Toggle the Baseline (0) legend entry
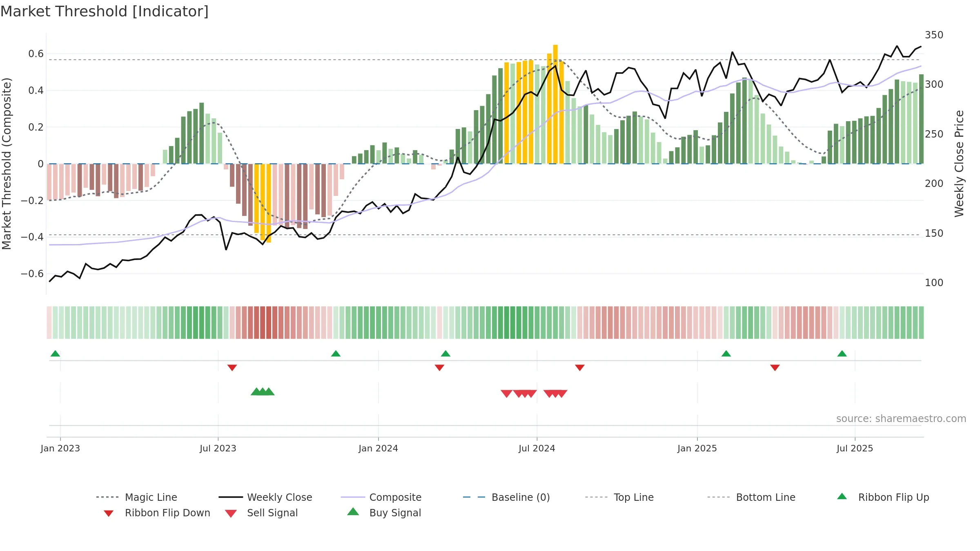 tap(506, 497)
